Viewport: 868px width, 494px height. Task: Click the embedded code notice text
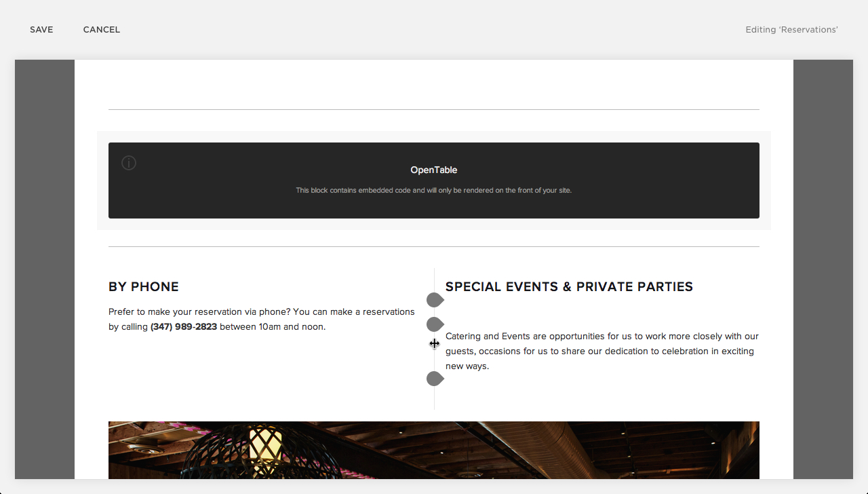433,191
